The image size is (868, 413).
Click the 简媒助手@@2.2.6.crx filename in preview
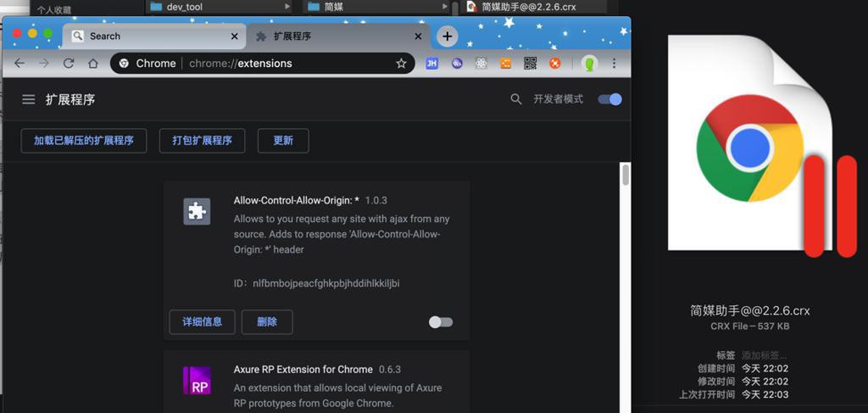[750, 310]
